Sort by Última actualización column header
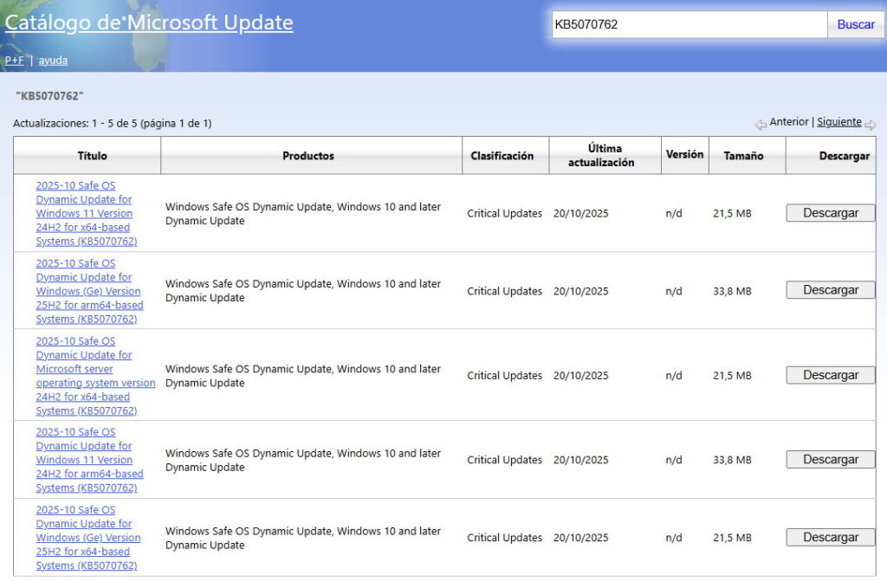Image resolution: width=887 pixels, height=588 pixels. (600, 156)
